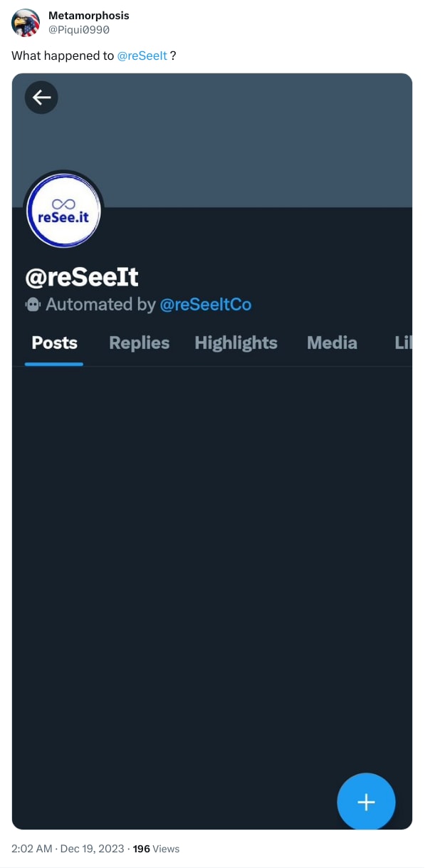Tap the blue compose plus button
This screenshot has width=435, height=868.
[x=366, y=802]
